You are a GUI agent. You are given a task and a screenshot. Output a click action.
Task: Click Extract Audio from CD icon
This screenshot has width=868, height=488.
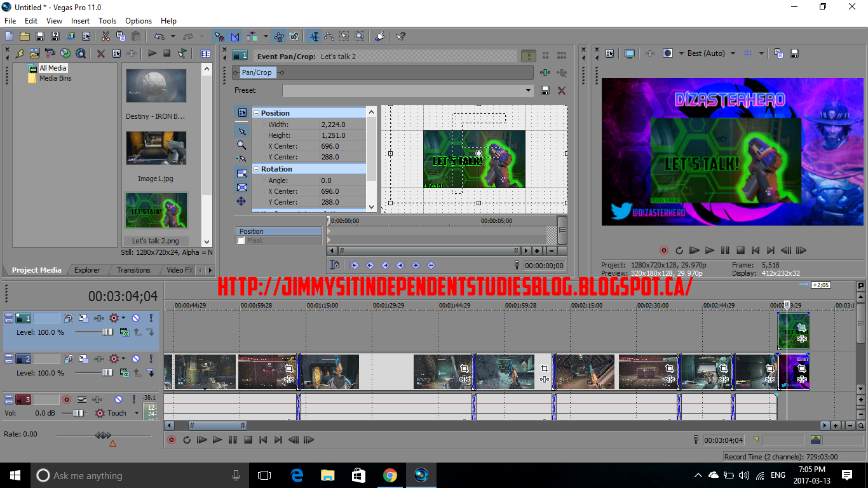click(65, 53)
